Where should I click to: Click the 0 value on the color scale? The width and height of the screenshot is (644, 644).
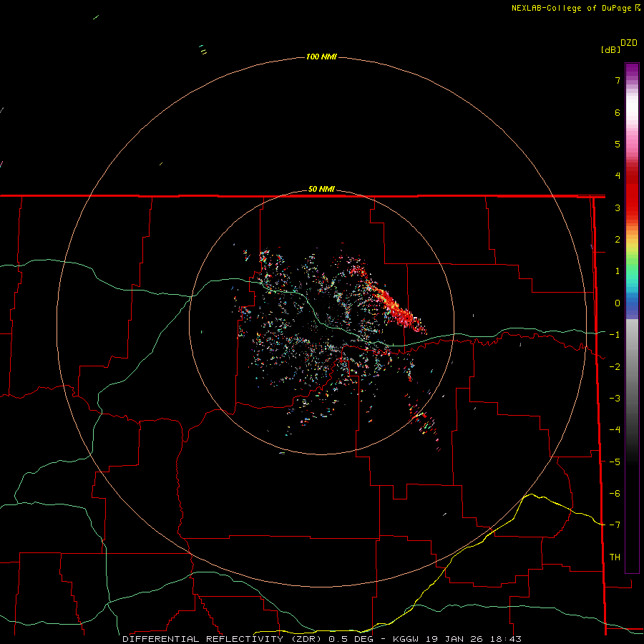coord(618,303)
